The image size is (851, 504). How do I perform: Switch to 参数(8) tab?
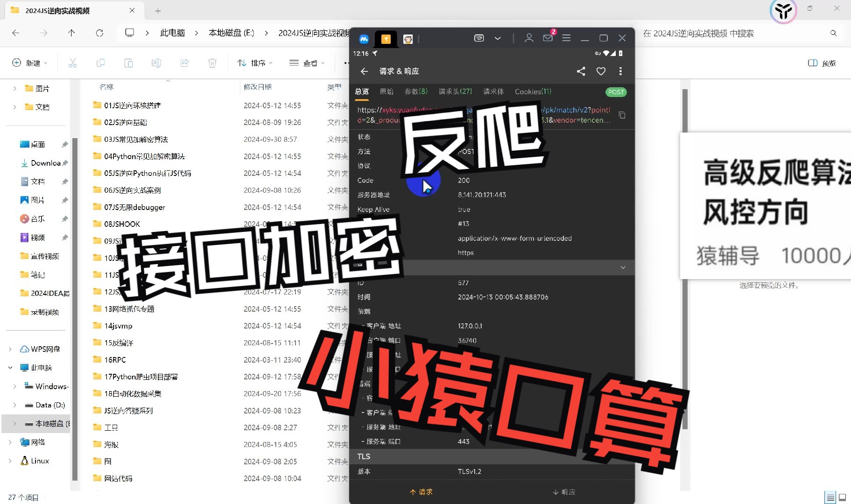pyautogui.click(x=416, y=91)
